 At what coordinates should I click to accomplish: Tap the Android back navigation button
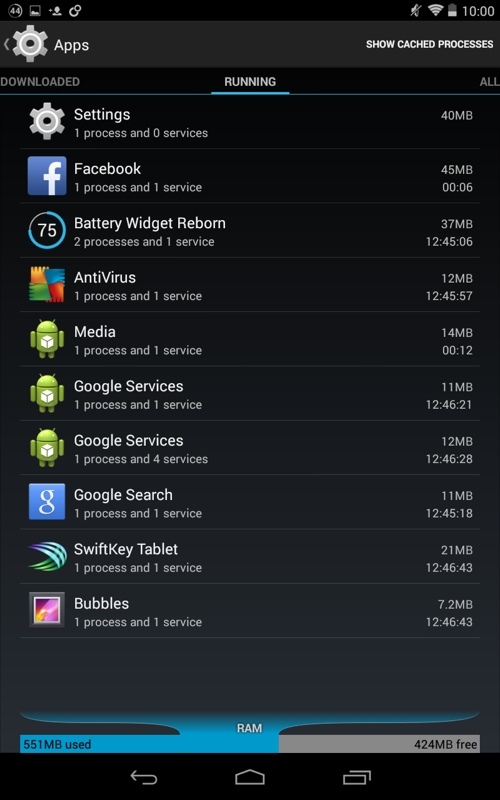(143, 778)
